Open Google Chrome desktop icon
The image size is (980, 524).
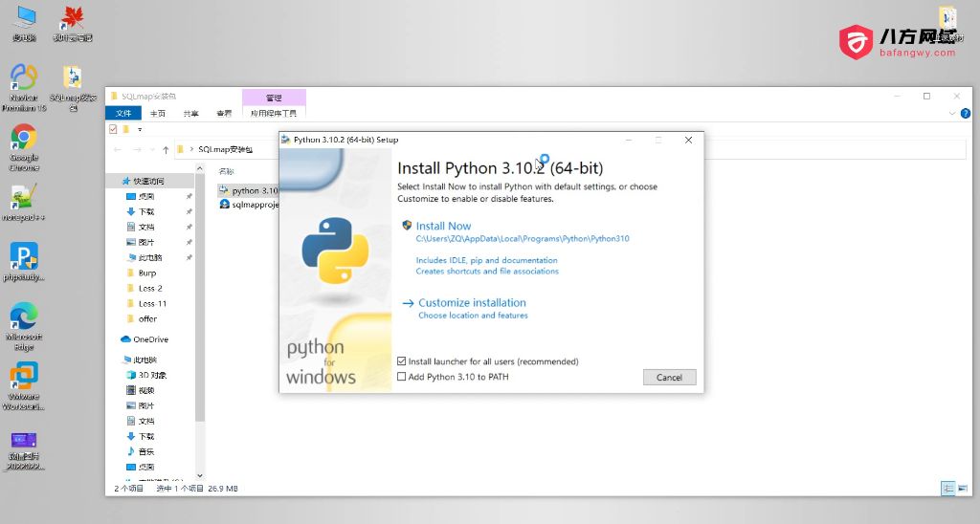point(24,147)
